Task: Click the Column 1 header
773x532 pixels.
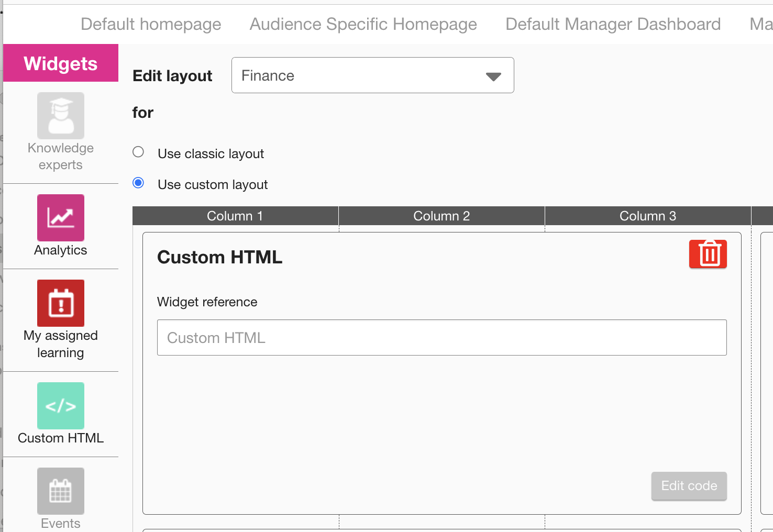Action: point(235,216)
